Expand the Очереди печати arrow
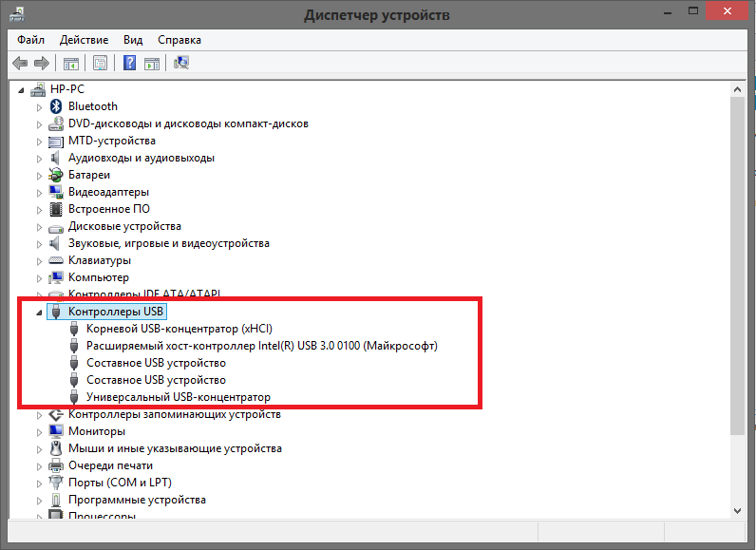The height and width of the screenshot is (550, 756). (40, 466)
